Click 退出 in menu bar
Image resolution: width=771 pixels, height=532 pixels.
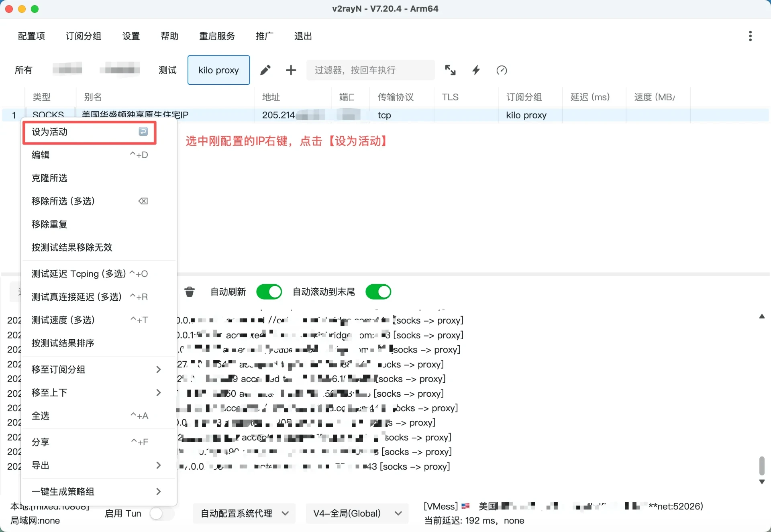click(303, 36)
